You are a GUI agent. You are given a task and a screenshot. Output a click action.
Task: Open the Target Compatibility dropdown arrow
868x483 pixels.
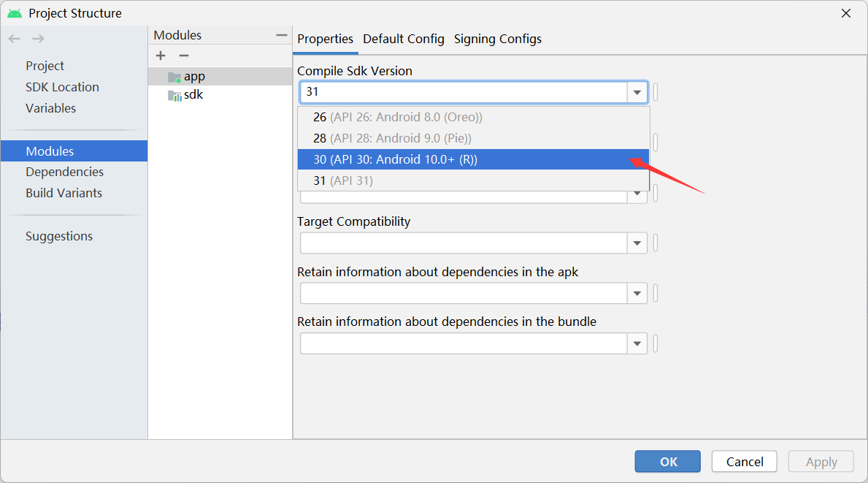click(637, 243)
